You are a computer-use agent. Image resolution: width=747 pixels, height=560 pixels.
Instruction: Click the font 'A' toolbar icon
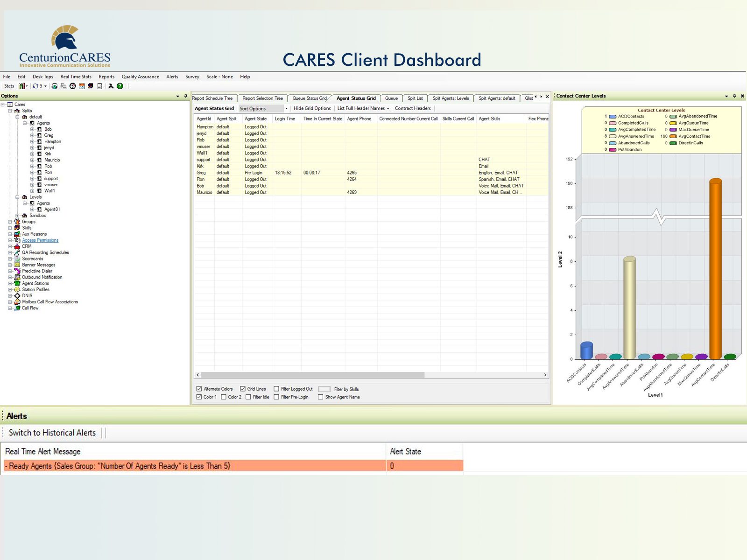tap(111, 86)
